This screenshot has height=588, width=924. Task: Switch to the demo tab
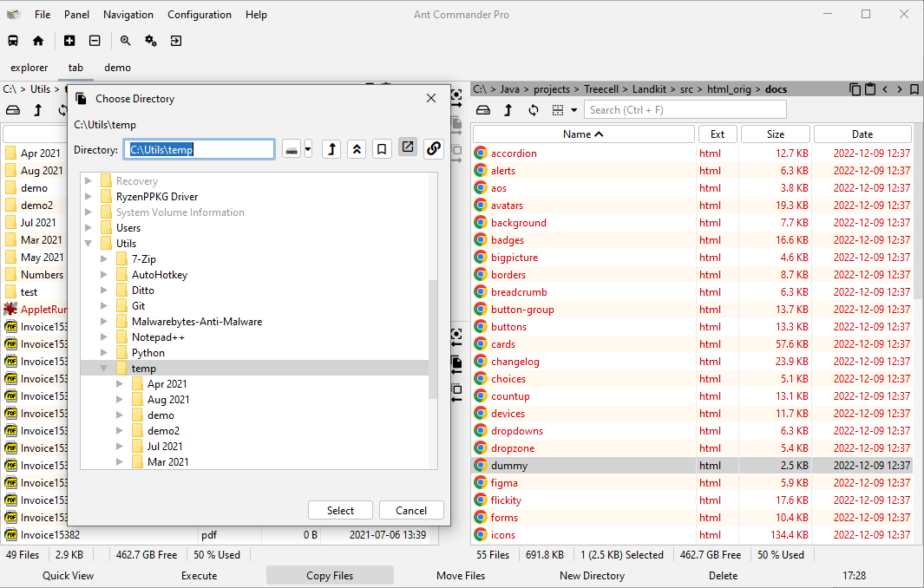(117, 68)
